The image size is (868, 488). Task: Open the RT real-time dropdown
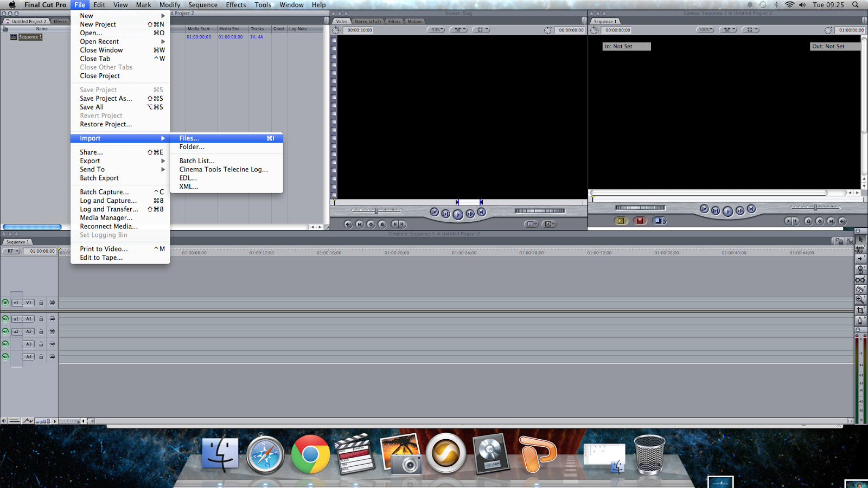(x=11, y=251)
